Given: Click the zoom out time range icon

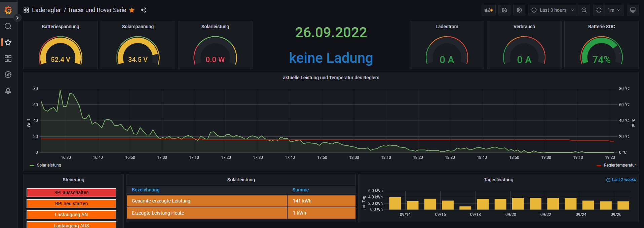Looking at the screenshot, I should (x=584, y=10).
